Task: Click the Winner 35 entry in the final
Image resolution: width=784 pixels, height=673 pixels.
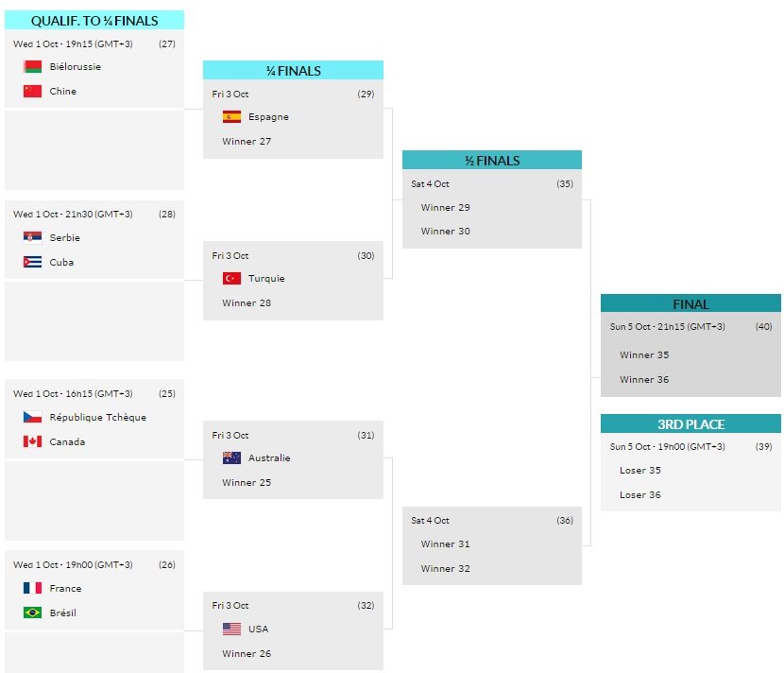Action: click(644, 355)
